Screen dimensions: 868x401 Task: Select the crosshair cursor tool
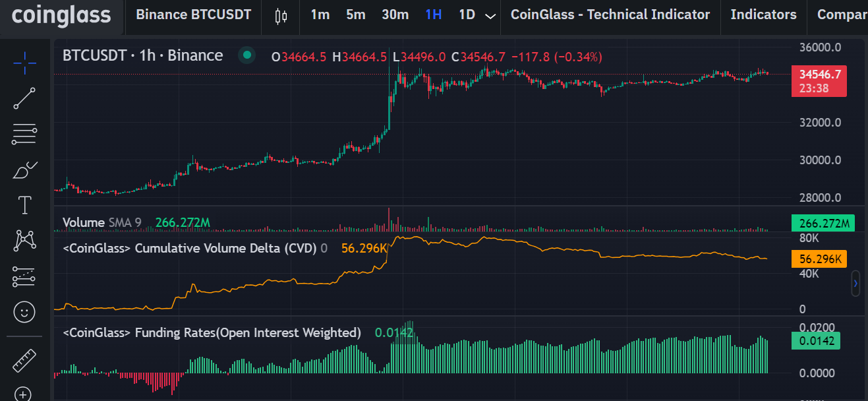24,63
